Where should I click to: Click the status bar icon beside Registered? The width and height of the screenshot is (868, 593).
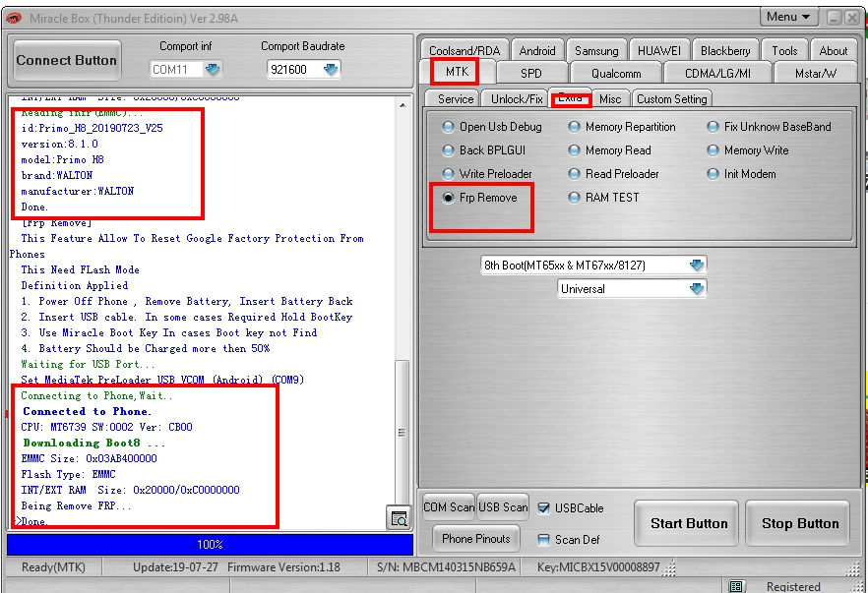point(736,586)
